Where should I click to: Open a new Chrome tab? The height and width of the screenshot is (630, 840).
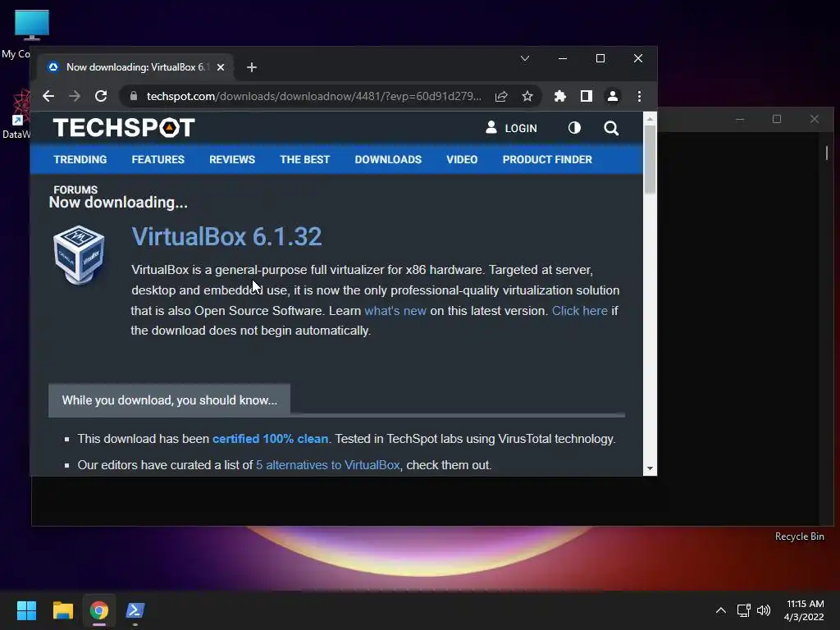pyautogui.click(x=252, y=67)
